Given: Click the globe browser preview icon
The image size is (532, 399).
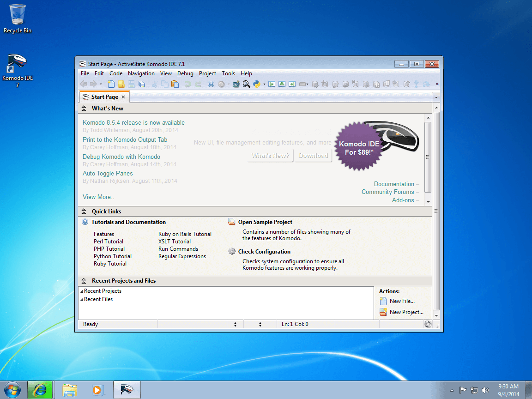Looking at the screenshot, I should coord(222,84).
